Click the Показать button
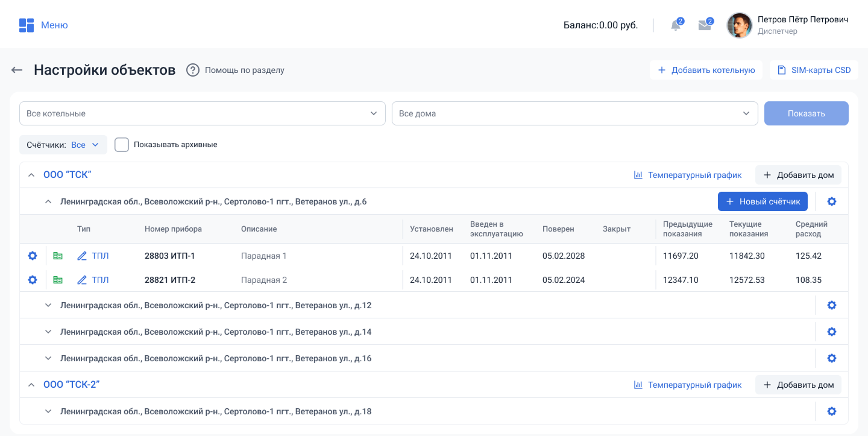Image resolution: width=868 pixels, height=436 pixels. 806,113
